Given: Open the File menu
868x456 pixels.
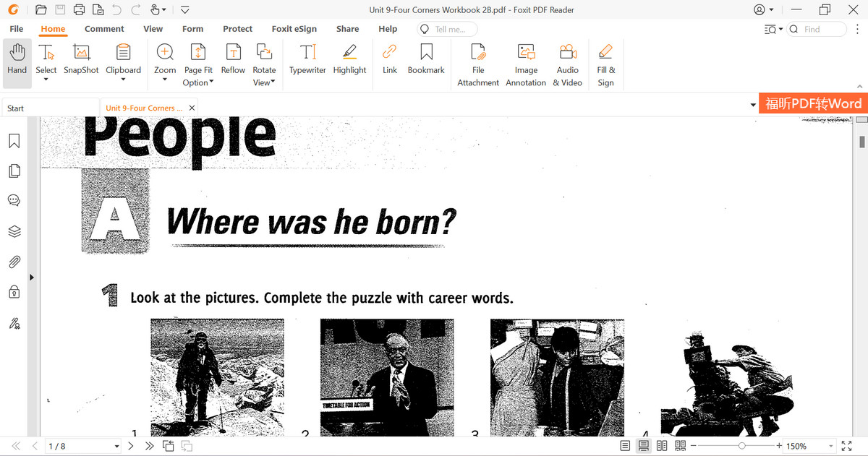Looking at the screenshot, I should pos(17,29).
